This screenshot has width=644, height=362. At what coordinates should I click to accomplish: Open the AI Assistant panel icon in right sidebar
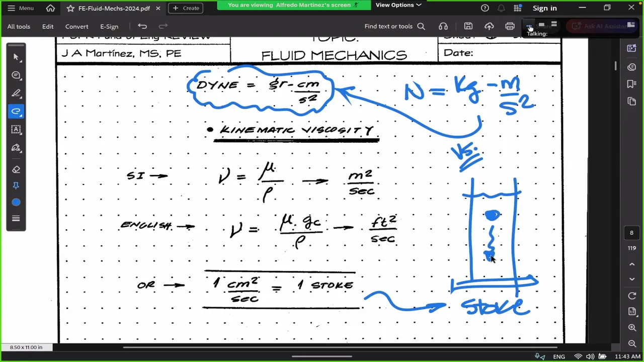pyautogui.click(x=632, y=48)
